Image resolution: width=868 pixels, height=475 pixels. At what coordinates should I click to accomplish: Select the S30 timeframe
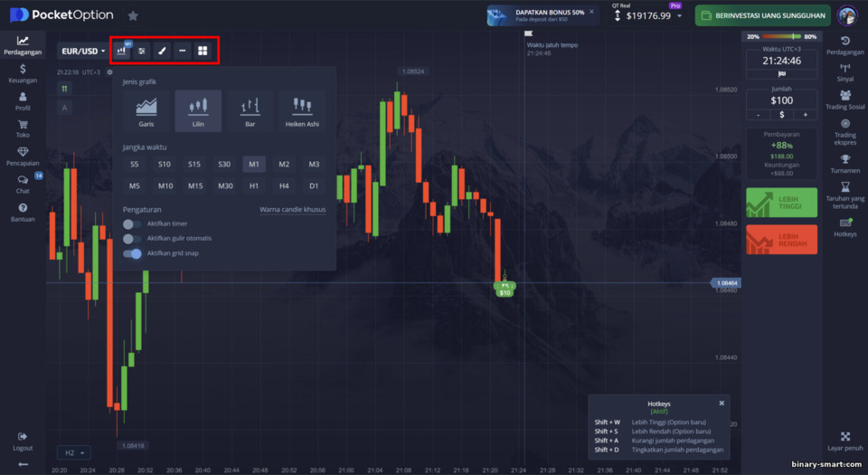(x=224, y=165)
